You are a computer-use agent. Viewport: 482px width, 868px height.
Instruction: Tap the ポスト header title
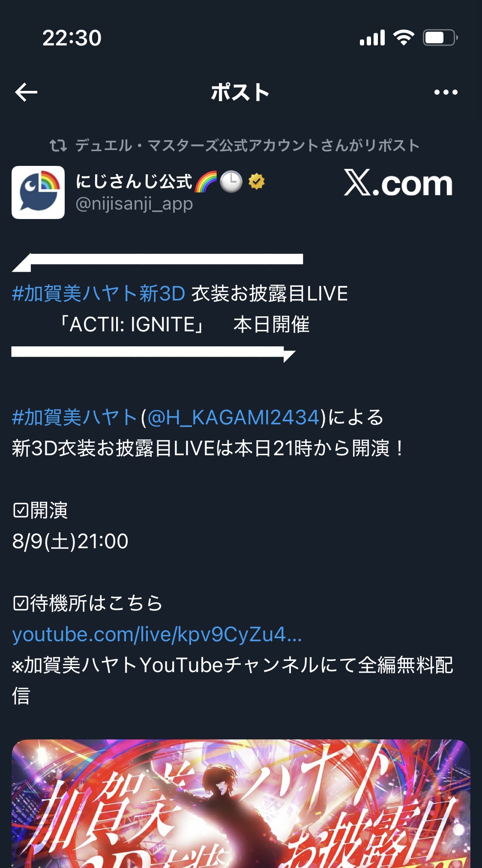click(x=240, y=92)
